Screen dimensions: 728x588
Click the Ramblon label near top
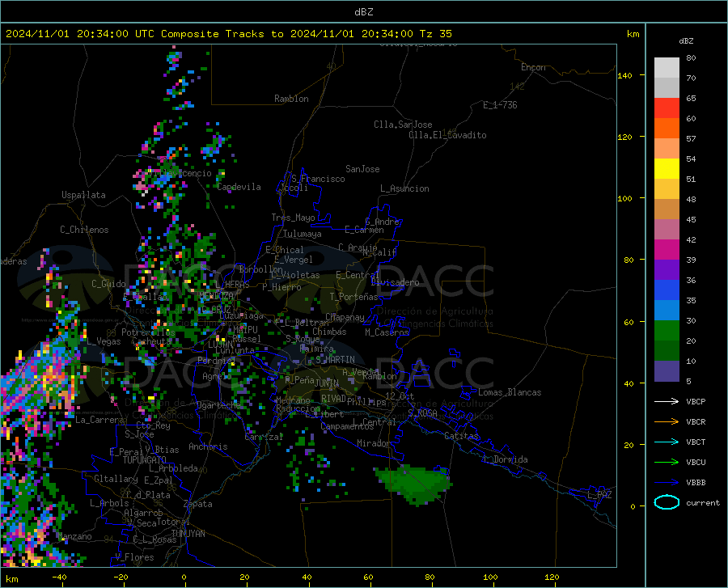(x=291, y=99)
